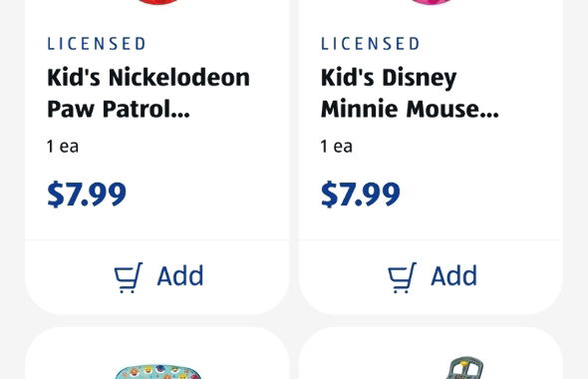
Task: Click the cart icon under Minnie Mouse
Action: (x=402, y=277)
